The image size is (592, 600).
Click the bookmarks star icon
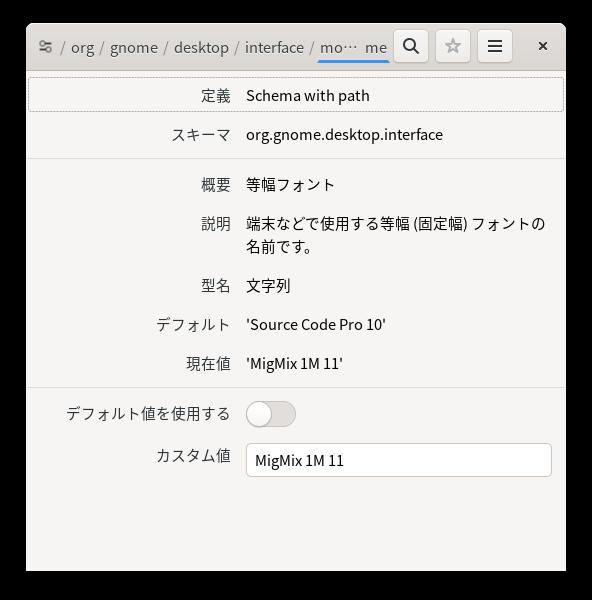click(453, 46)
